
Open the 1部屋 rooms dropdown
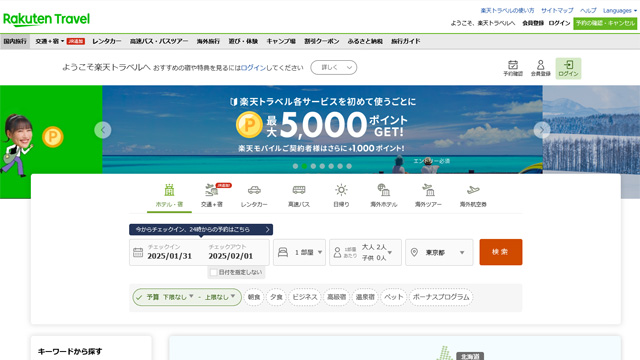300,253
